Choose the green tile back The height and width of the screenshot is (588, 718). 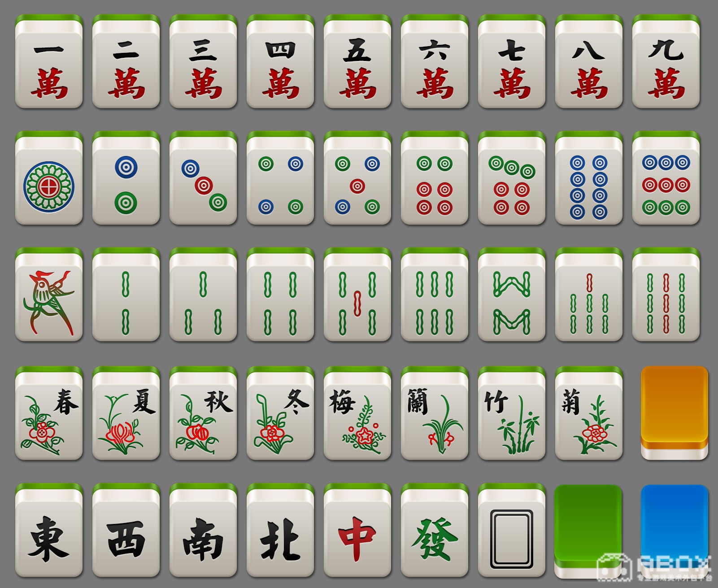coord(588,531)
